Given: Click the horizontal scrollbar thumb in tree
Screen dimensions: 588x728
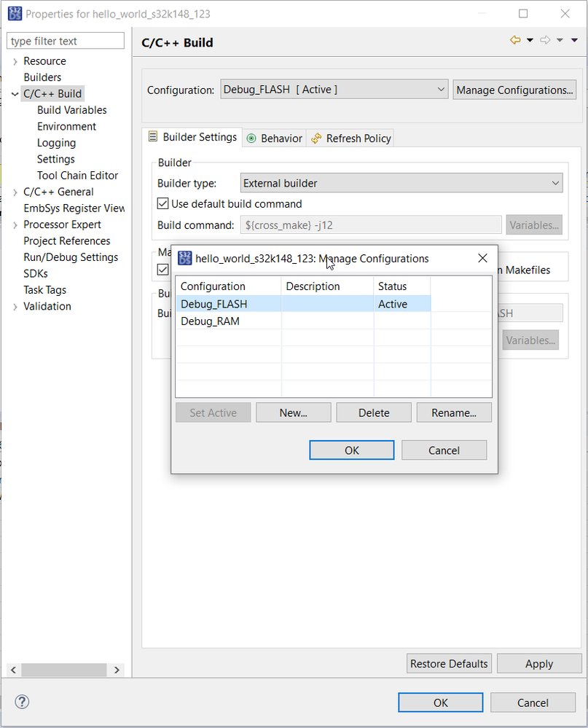Looking at the screenshot, I should pyautogui.click(x=64, y=670).
